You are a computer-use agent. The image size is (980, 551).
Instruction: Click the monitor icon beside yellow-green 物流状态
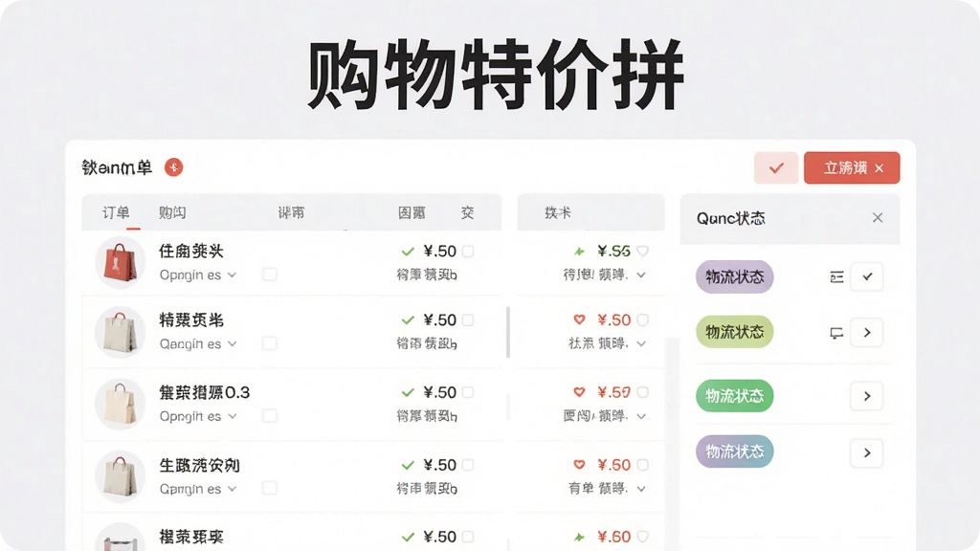[x=836, y=333]
